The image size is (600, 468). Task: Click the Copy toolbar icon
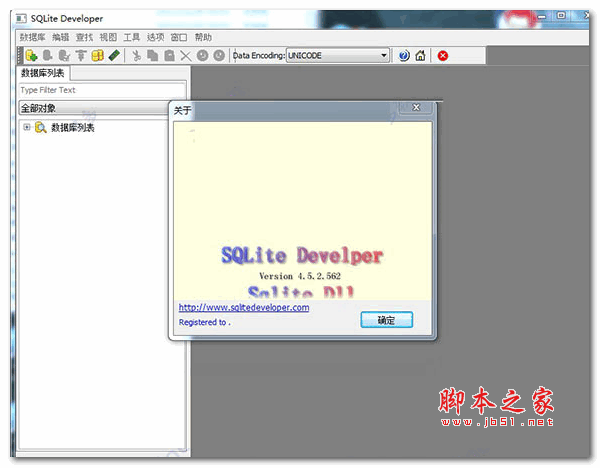[153, 56]
